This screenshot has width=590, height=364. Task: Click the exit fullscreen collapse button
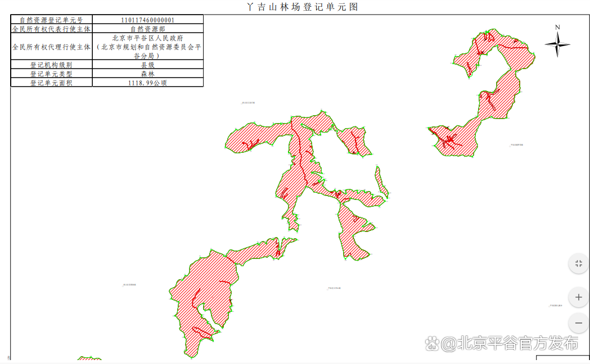click(578, 263)
